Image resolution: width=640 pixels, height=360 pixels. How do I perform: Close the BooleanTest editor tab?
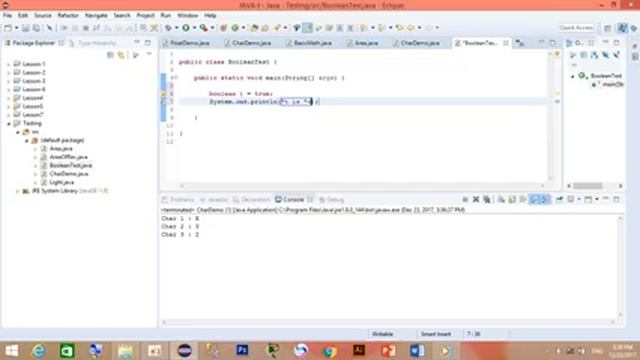pyautogui.click(x=506, y=43)
